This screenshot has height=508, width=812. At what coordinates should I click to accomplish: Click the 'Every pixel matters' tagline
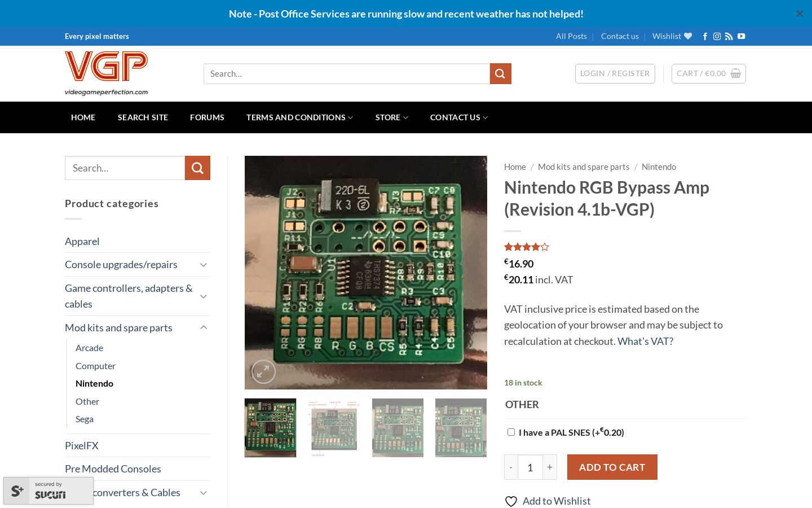coord(97,36)
